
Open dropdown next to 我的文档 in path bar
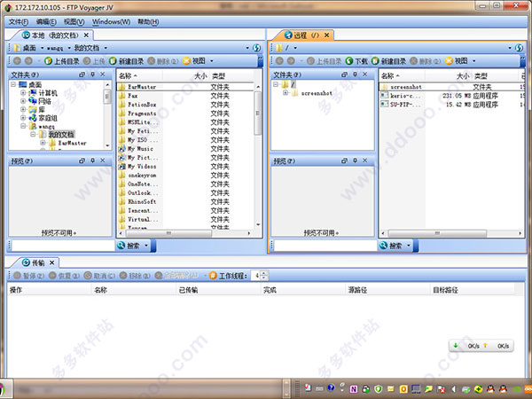point(106,48)
